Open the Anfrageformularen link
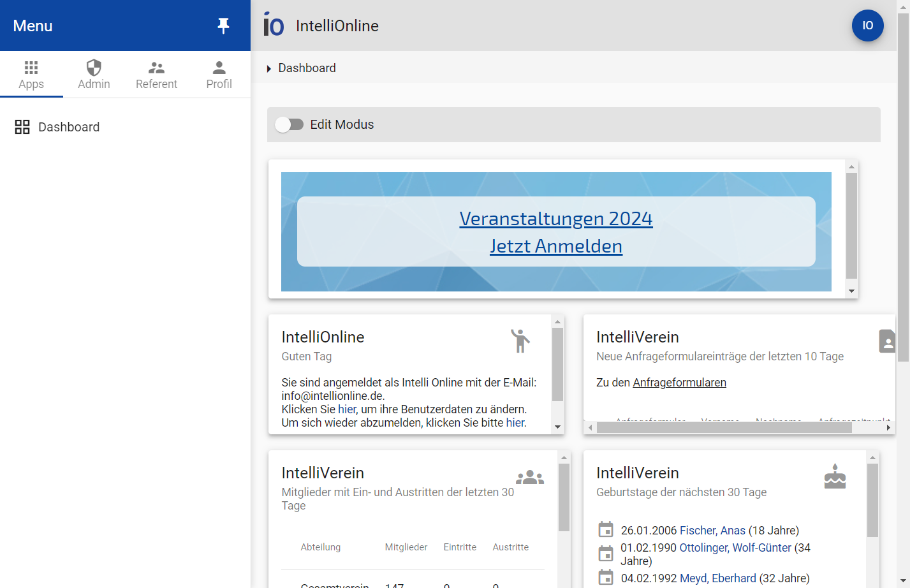Screen dimensions: 910x588 (x=679, y=383)
